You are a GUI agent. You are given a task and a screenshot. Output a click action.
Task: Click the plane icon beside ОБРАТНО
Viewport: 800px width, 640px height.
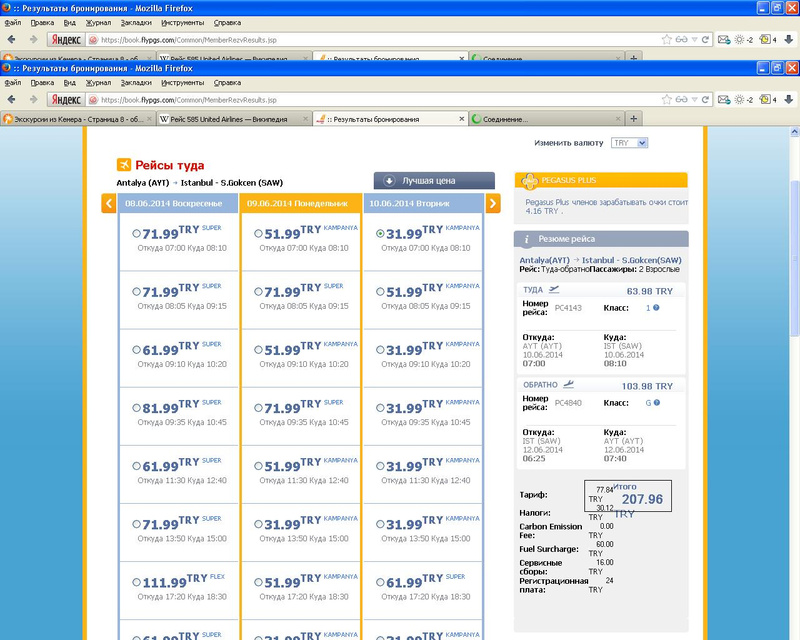(x=569, y=385)
